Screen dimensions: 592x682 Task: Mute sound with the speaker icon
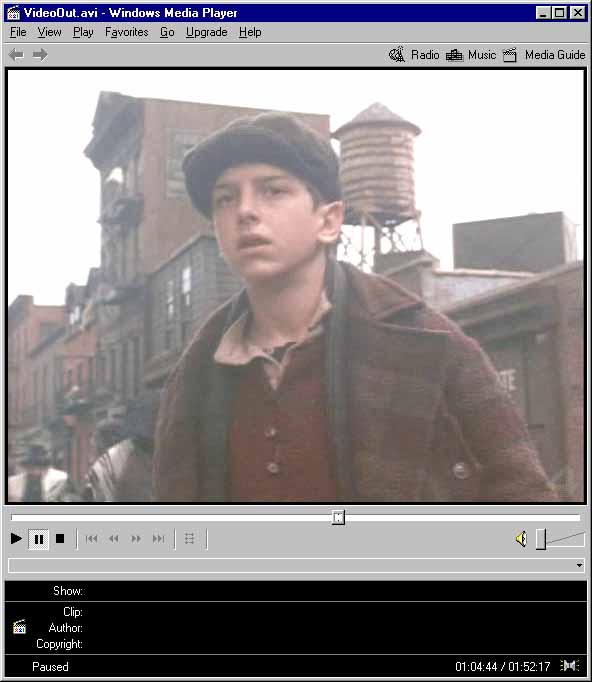[522, 539]
